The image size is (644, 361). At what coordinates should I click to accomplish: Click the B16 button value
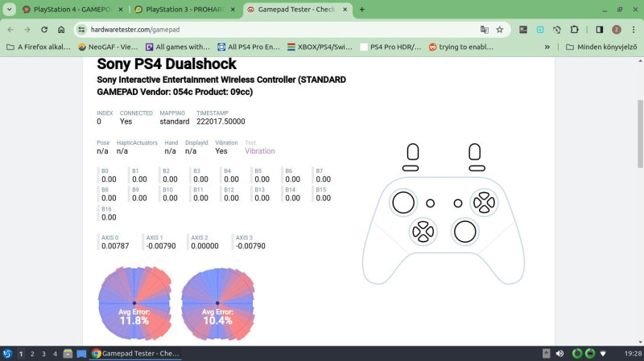pos(109,217)
